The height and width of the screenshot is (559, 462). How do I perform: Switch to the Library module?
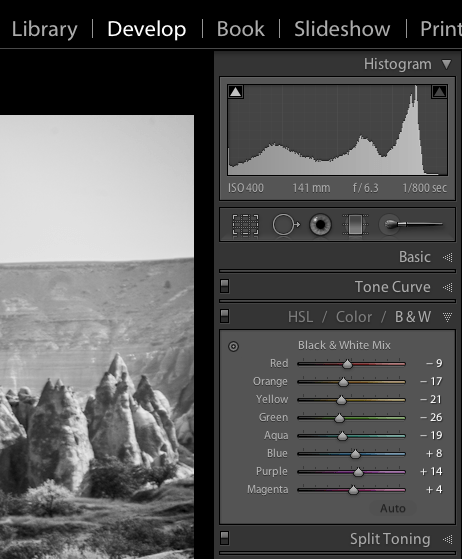coord(45,29)
